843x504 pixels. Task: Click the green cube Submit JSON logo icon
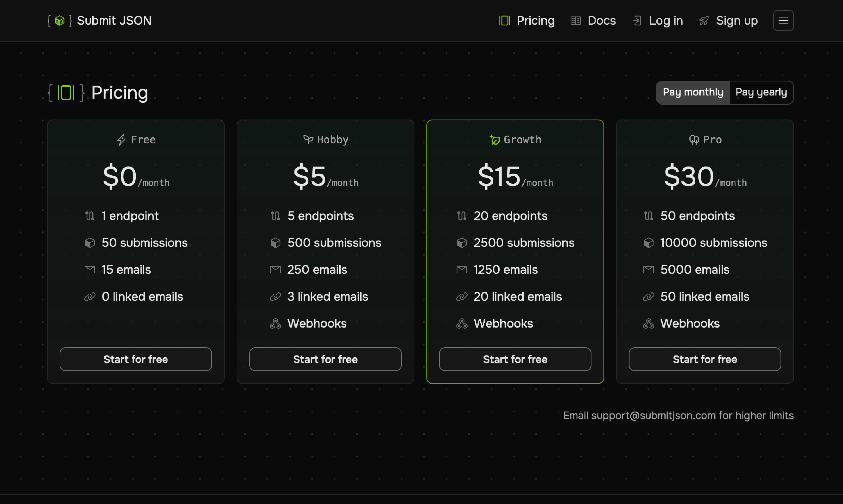point(60,21)
